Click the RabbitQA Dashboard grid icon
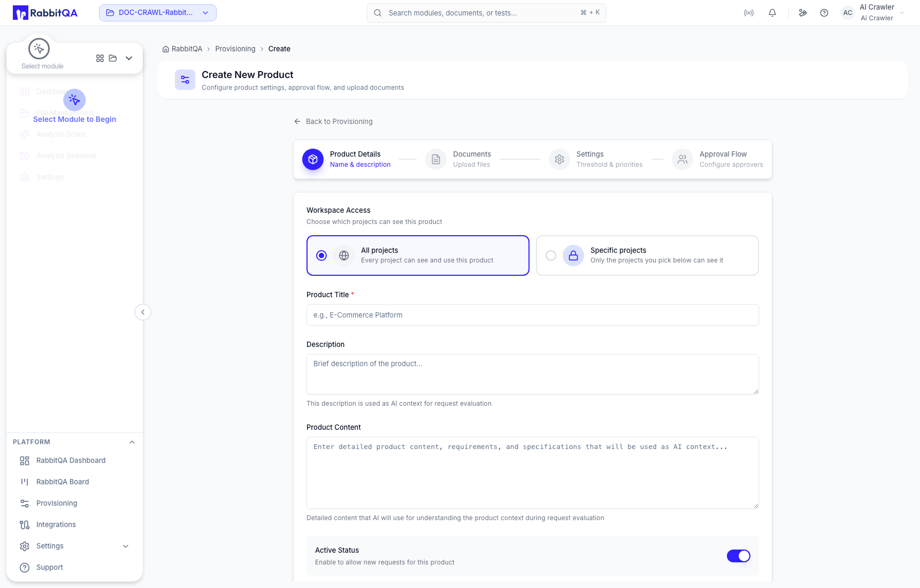Image resolution: width=920 pixels, height=588 pixels. point(25,461)
